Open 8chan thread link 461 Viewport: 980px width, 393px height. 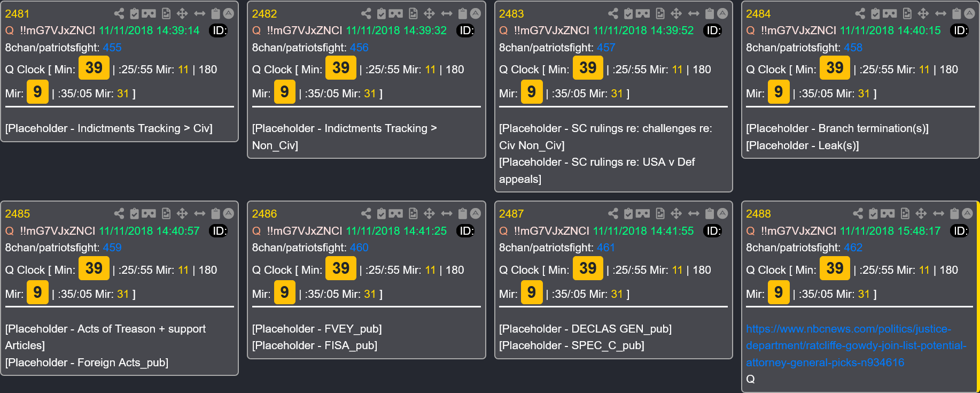606,248
